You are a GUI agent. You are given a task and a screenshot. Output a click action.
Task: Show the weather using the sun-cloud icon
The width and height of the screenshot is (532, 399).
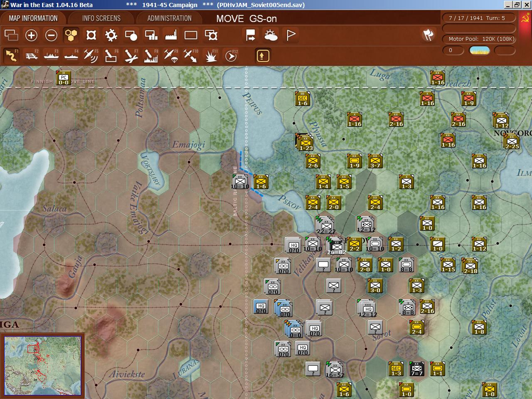tap(271, 35)
